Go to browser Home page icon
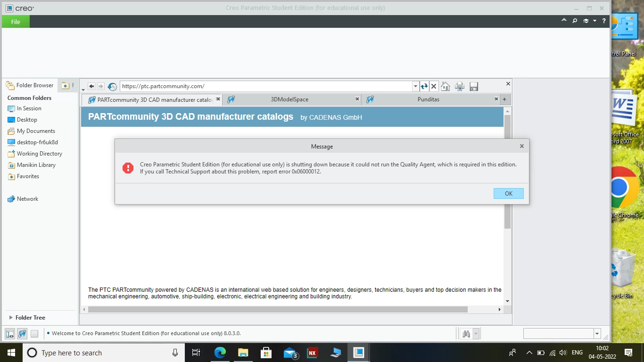Viewport: 644px width, 362px height. click(446, 86)
